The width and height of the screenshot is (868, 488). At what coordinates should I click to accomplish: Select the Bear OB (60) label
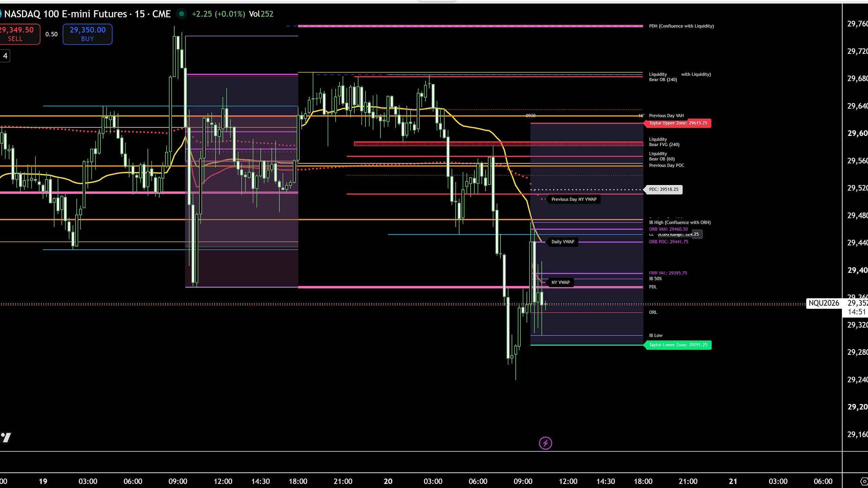click(662, 159)
